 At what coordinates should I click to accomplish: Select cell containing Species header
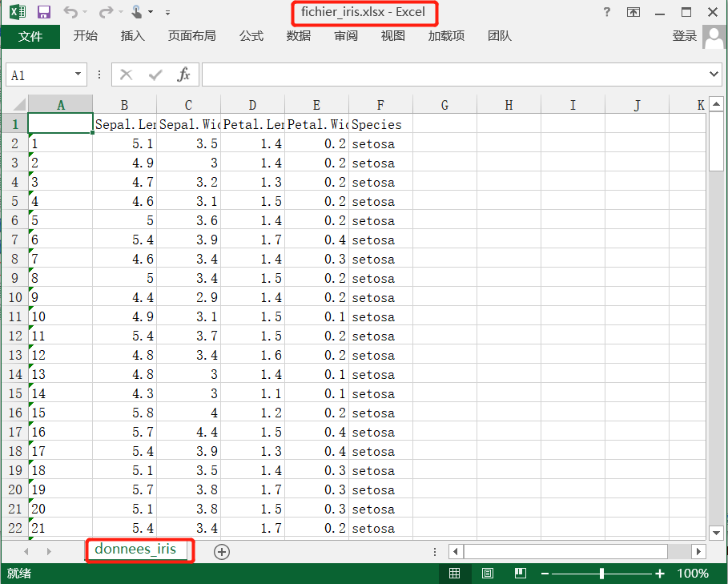tap(380, 124)
